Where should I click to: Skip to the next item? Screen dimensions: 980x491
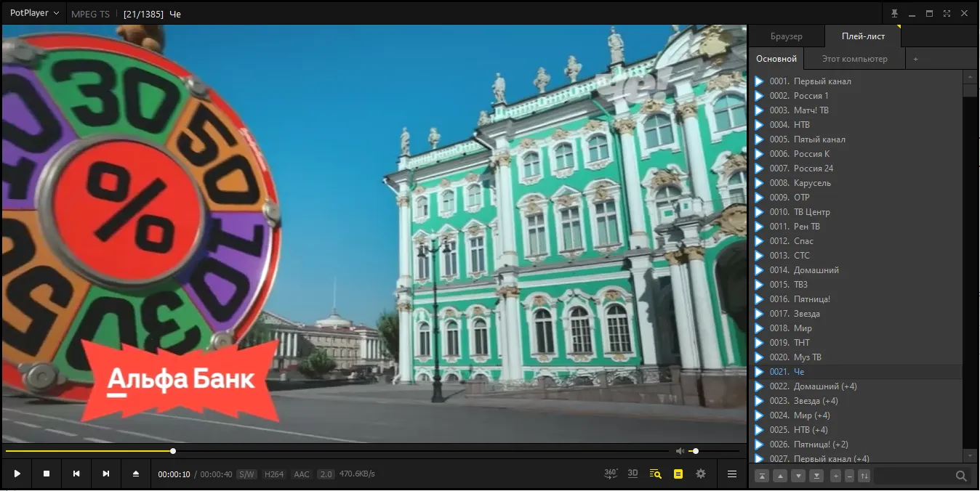point(106,474)
